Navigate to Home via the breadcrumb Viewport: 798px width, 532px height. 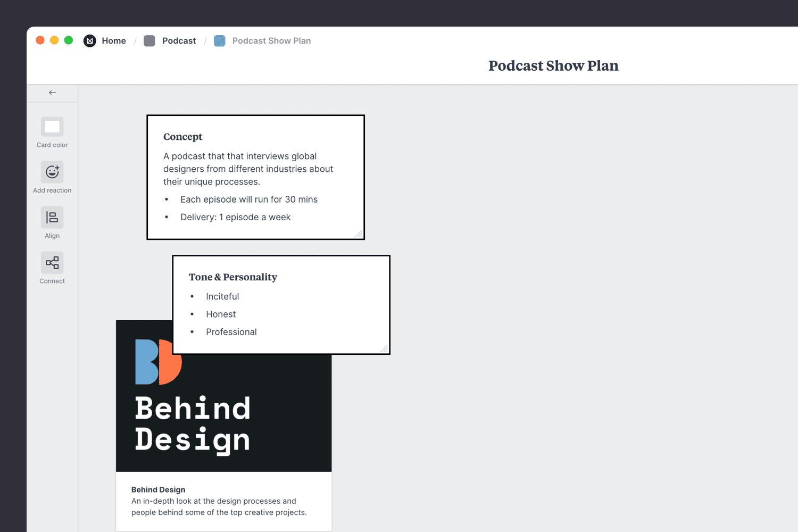click(114, 40)
